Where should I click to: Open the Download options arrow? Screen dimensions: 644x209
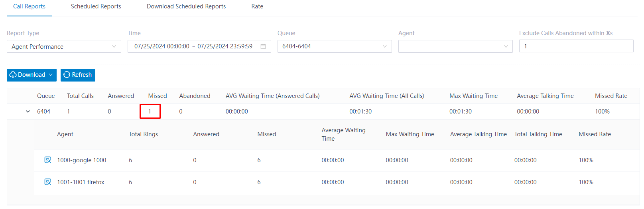point(51,75)
